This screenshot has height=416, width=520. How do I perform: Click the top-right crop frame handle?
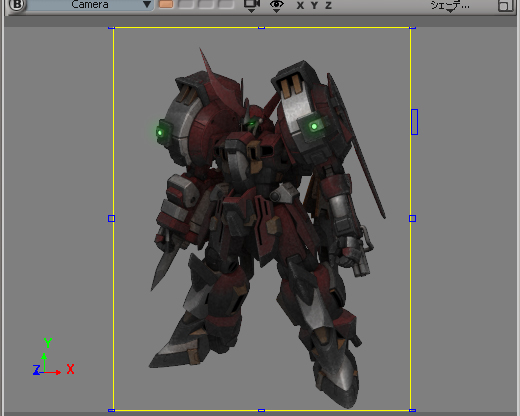(412, 28)
